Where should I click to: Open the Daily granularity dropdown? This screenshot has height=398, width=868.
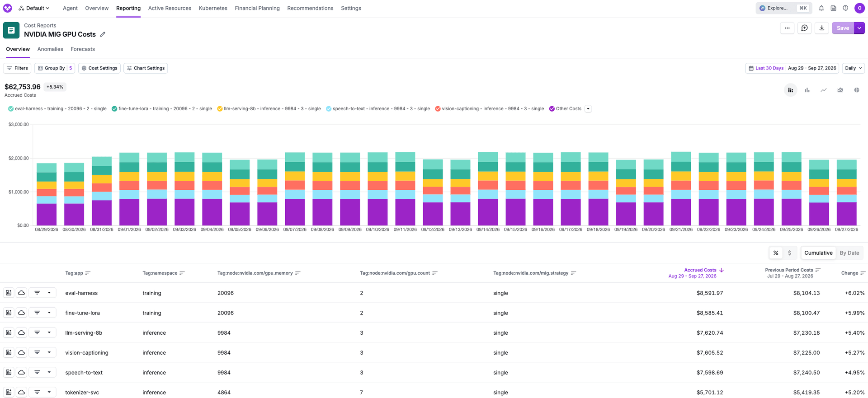point(854,68)
